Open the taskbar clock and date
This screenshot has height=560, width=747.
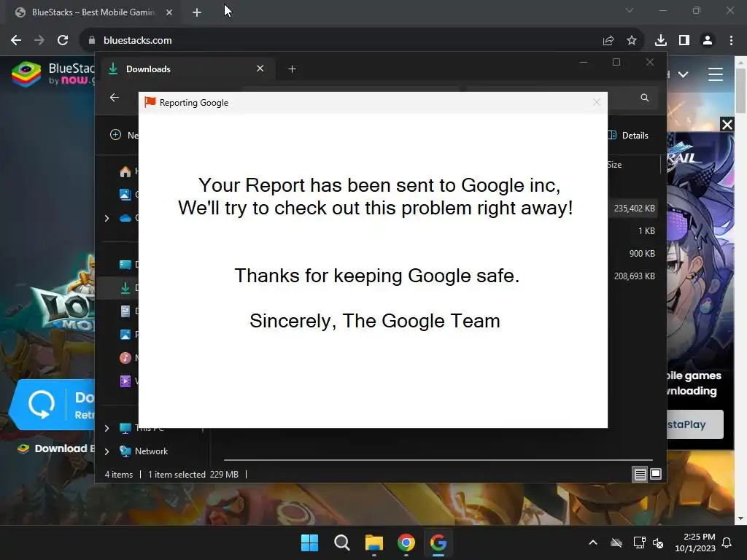(695, 542)
